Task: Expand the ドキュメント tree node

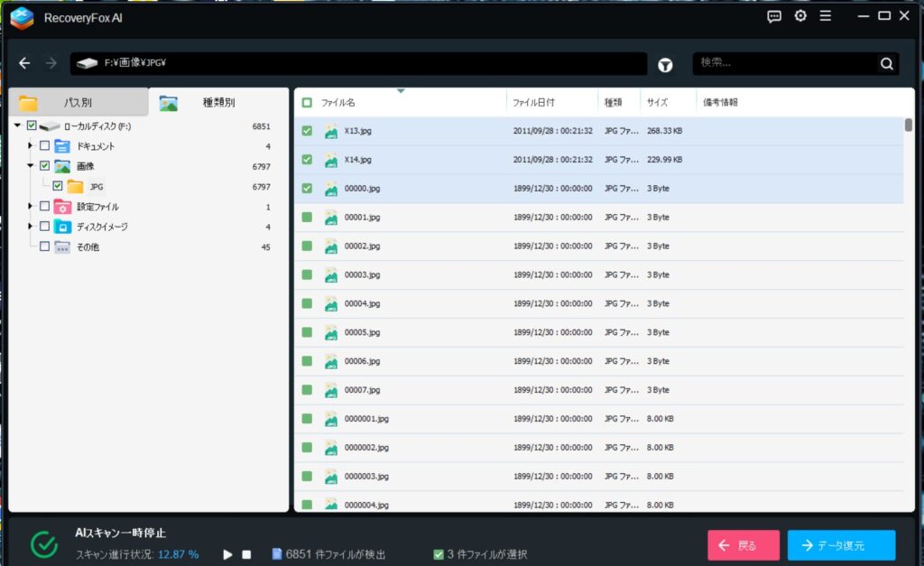Action: point(31,145)
